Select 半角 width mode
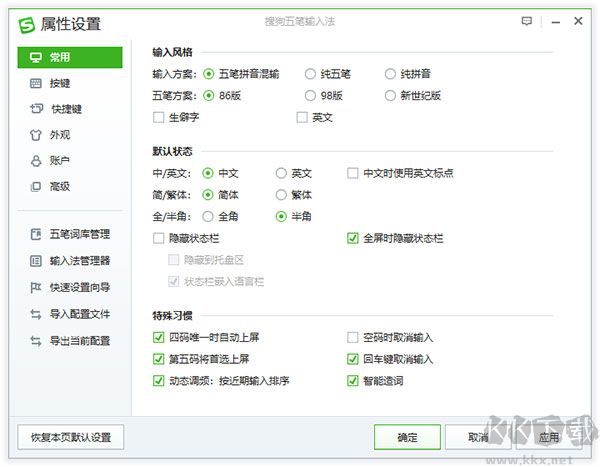 coord(281,217)
